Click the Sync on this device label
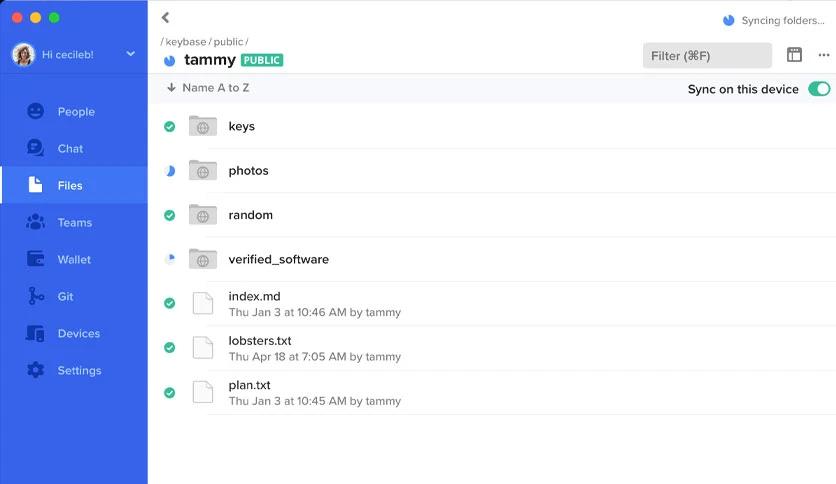The width and height of the screenshot is (836, 484). click(743, 89)
